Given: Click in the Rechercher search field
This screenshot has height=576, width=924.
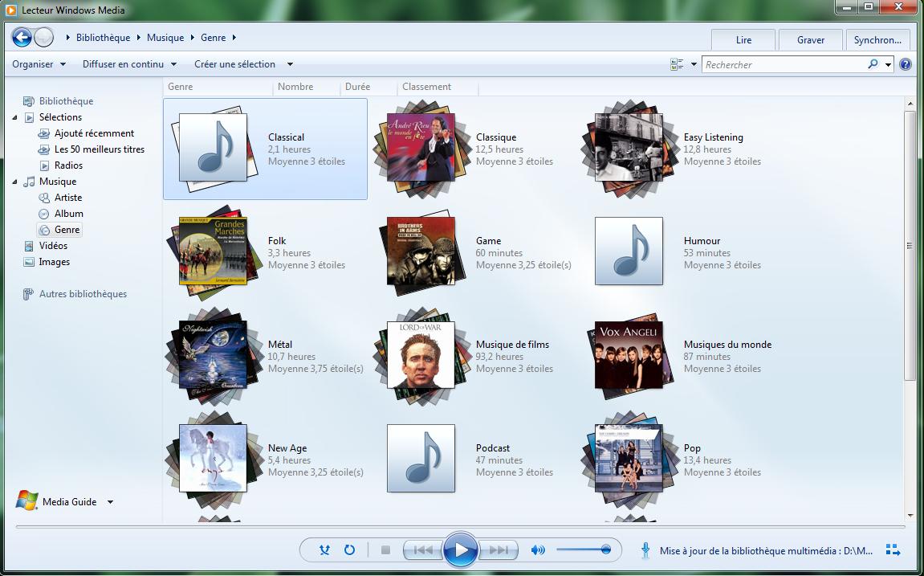Looking at the screenshot, I should click(785, 65).
